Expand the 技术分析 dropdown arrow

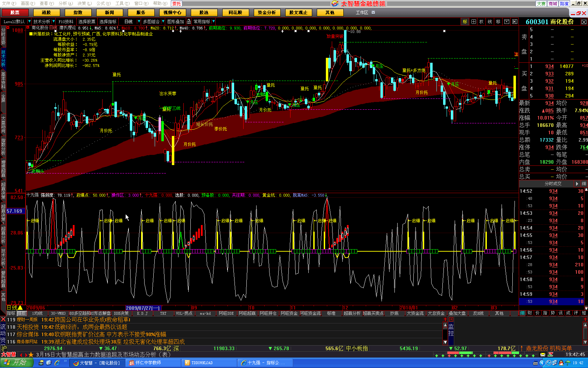54,22
